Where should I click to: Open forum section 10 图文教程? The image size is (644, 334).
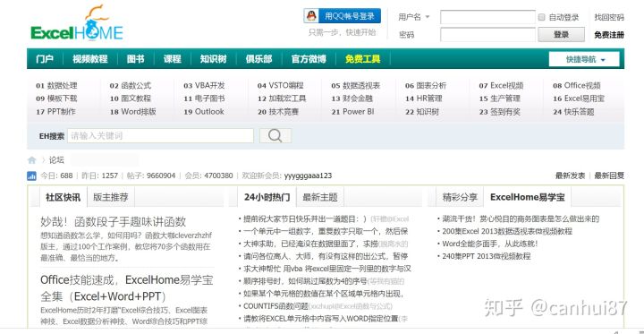click(x=131, y=98)
